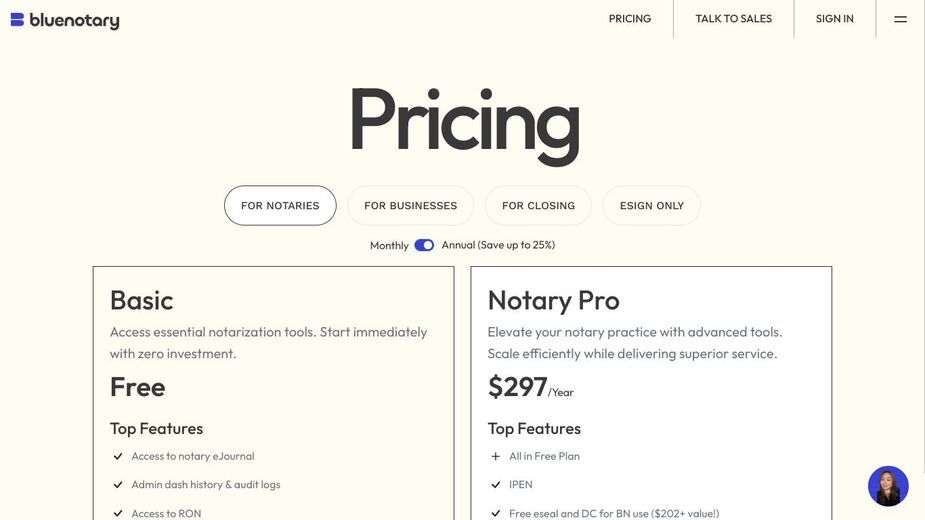Click checkmark beside IPEN feature
The width and height of the screenshot is (925, 520).
point(496,485)
